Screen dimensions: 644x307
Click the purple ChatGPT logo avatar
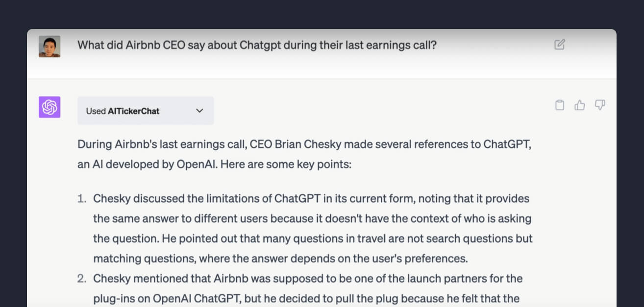(x=50, y=107)
